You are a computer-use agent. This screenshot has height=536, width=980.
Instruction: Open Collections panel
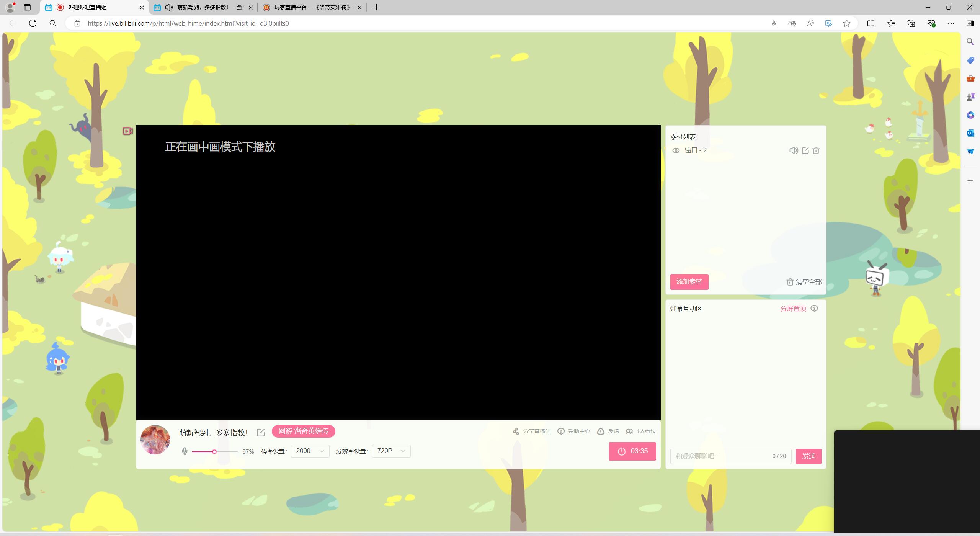click(x=911, y=23)
